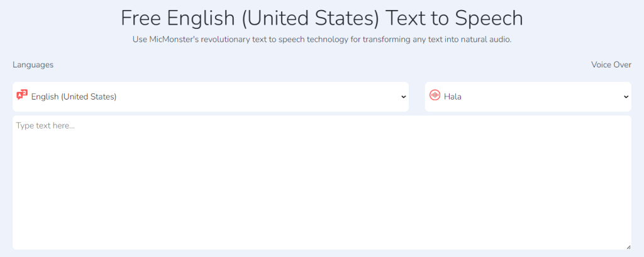Click the empty center of the text box
Image resolution: width=644 pixels, height=257 pixels.
pyautogui.click(x=321, y=183)
